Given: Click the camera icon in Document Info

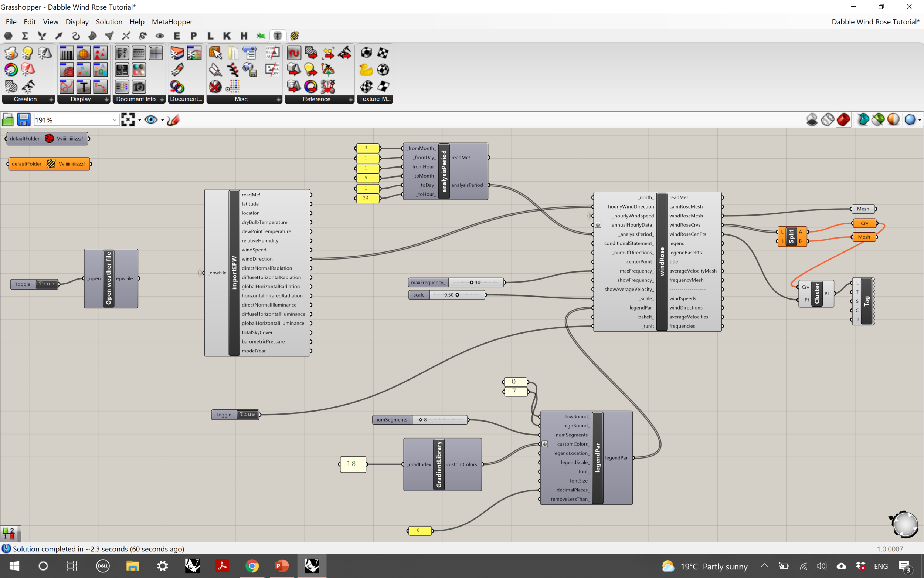Looking at the screenshot, I should 139,87.
